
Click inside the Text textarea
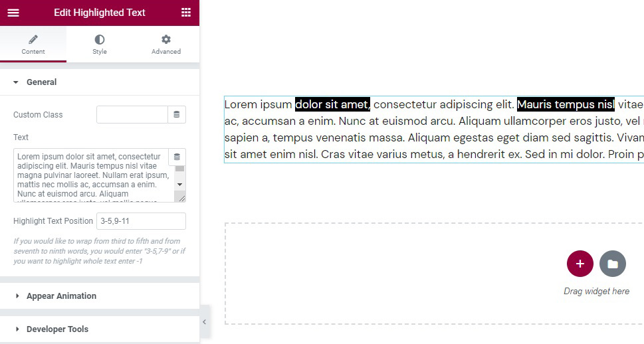(x=92, y=175)
